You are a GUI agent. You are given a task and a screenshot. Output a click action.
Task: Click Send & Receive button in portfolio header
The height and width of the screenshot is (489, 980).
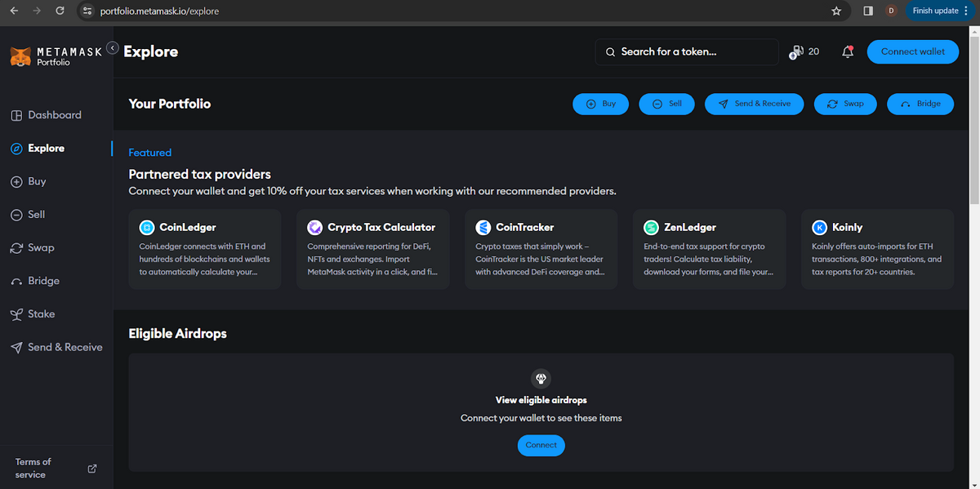pos(754,104)
